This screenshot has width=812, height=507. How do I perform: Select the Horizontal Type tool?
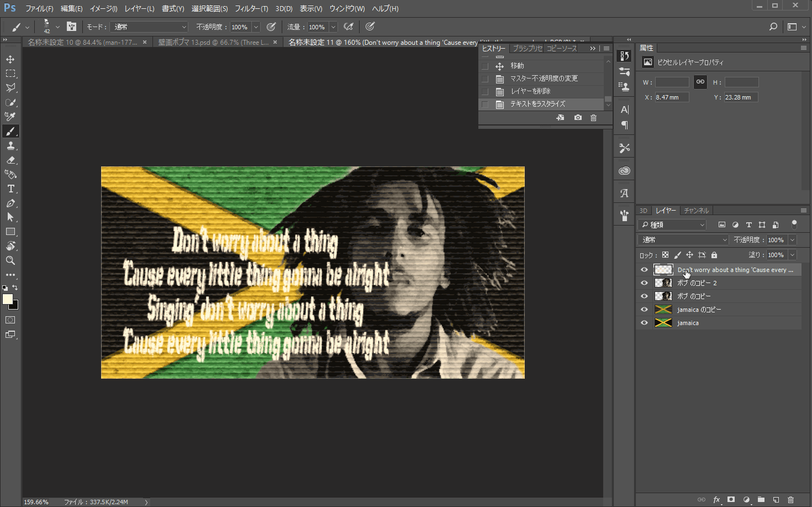point(10,189)
